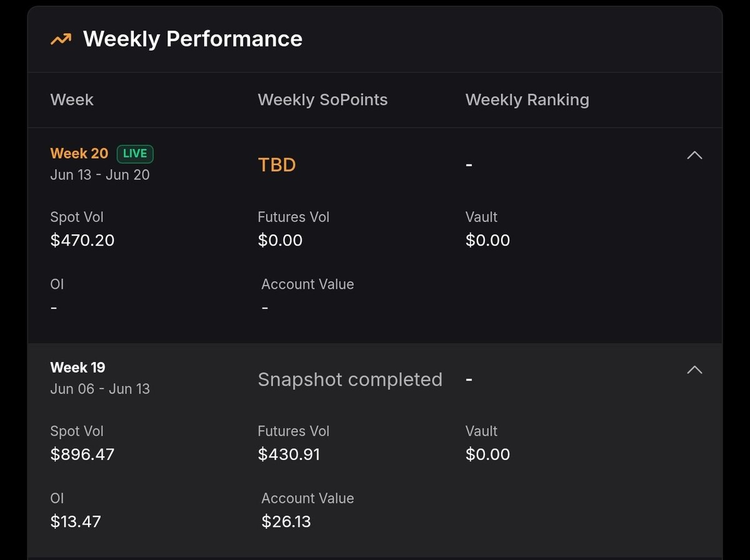Click the Week 19 Vault $0.00 value
Viewport: 750px width, 560px height.
[487, 454]
